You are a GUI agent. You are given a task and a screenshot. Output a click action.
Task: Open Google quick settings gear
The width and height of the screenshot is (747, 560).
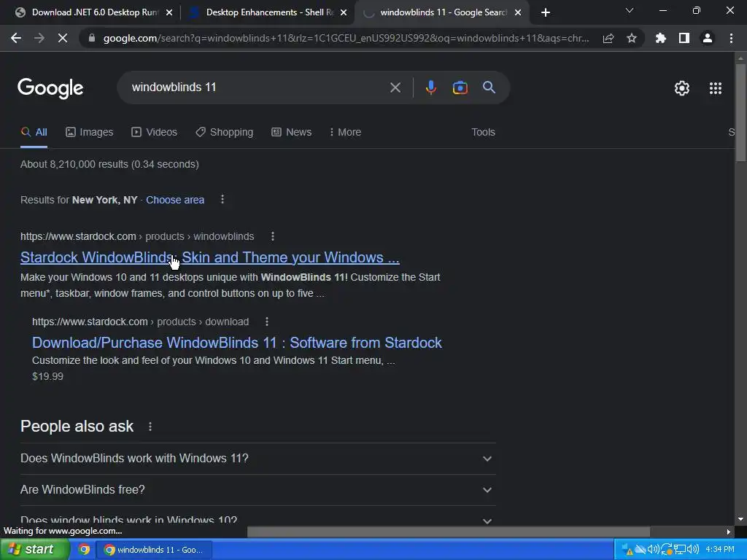pos(682,88)
